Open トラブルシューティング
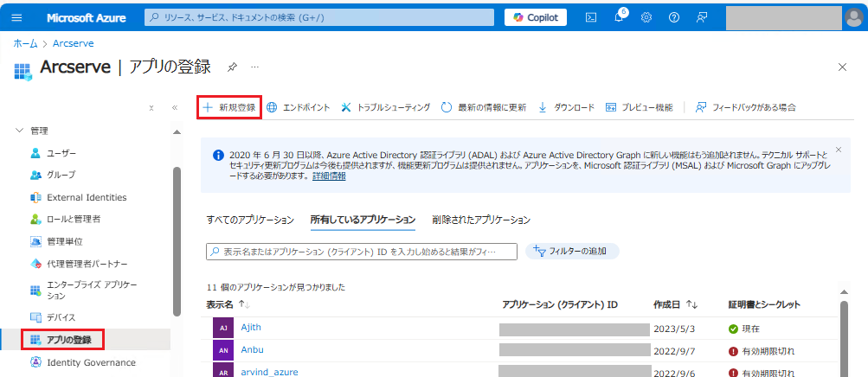The height and width of the screenshot is (377, 868). click(386, 107)
